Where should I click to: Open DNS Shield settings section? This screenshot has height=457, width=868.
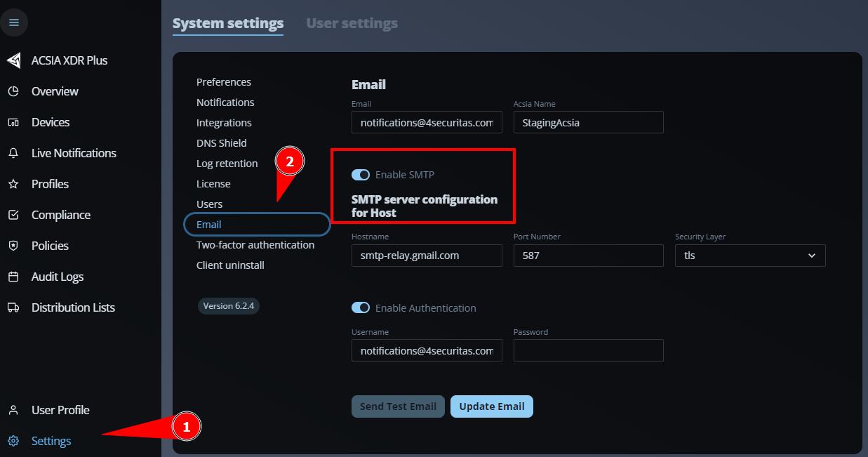[x=222, y=143]
